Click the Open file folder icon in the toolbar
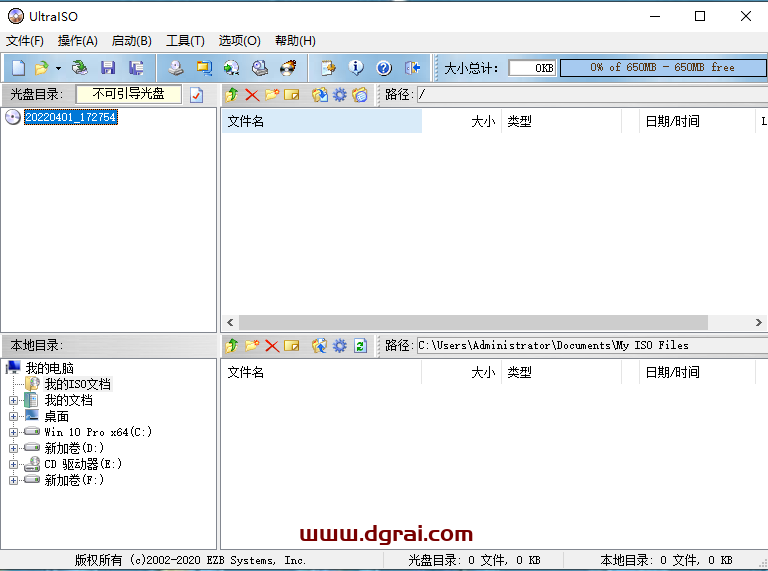This screenshot has height=571, width=768. pos(42,68)
